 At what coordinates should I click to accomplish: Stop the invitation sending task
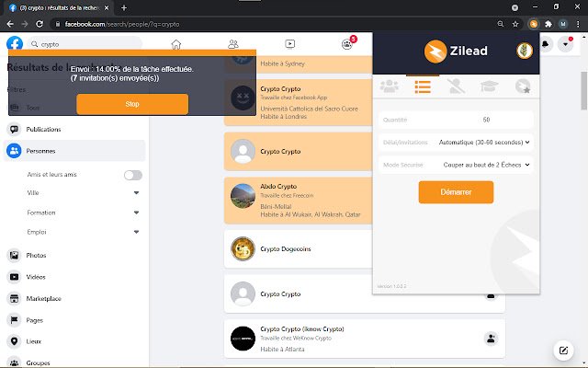coord(132,104)
